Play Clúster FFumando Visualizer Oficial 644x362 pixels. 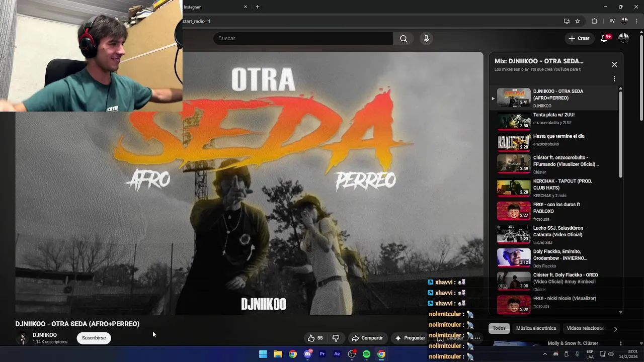[553, 165]
